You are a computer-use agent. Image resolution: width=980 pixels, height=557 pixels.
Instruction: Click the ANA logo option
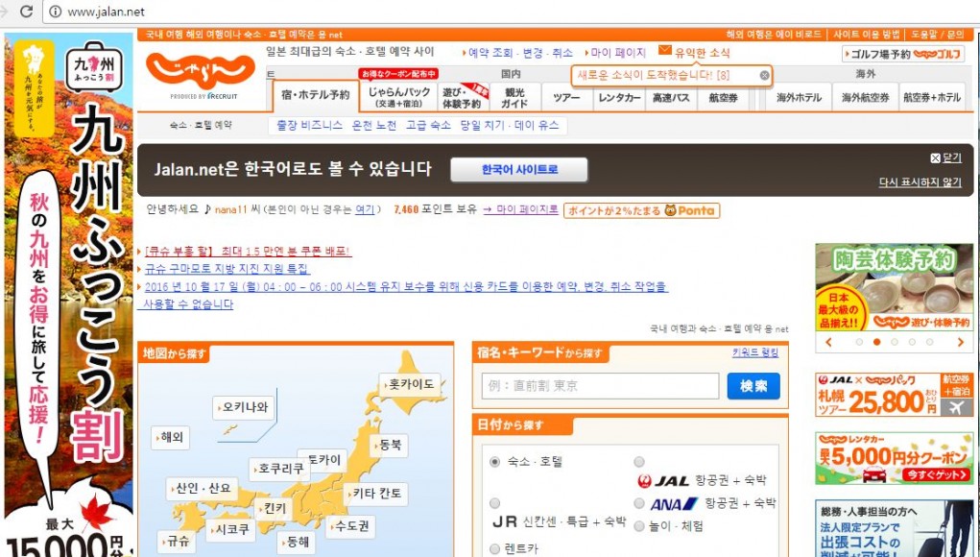tap(674, 504)
